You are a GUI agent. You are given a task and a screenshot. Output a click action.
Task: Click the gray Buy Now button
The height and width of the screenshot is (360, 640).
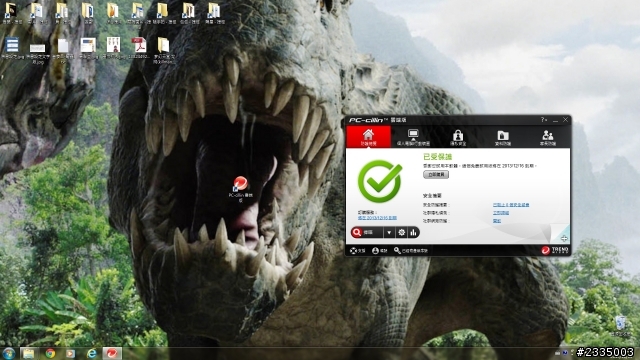point(436,175)
